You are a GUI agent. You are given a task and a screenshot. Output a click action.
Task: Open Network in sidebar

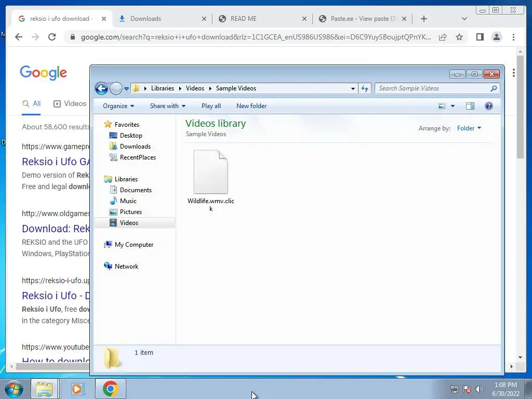tap(126, 267)
